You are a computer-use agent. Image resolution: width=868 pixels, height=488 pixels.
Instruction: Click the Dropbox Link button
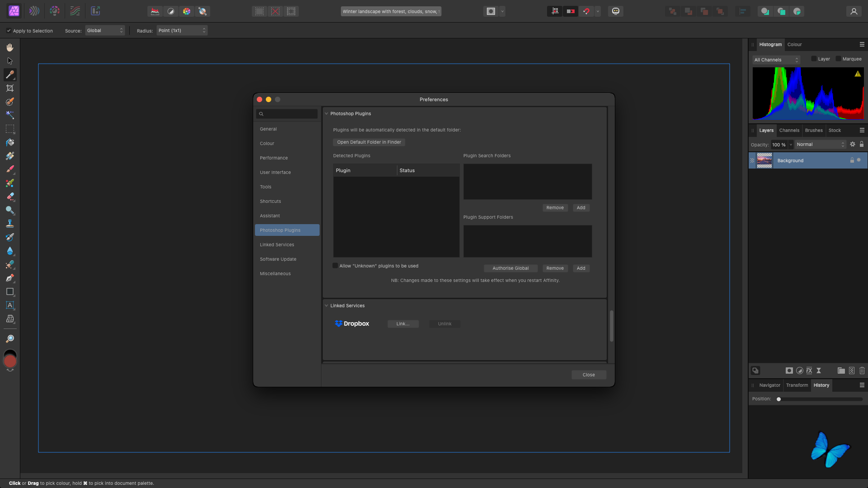[403, 324]
